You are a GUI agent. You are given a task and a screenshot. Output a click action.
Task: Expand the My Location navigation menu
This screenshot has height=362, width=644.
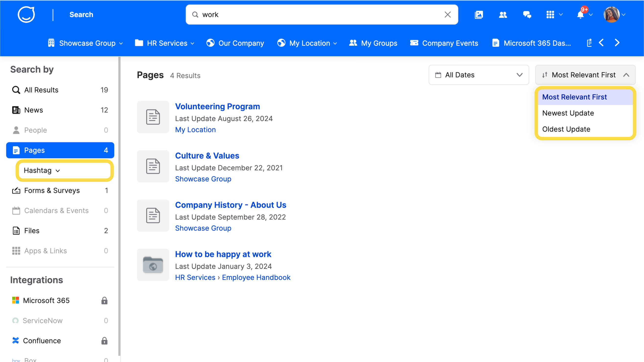coord(307,43)
